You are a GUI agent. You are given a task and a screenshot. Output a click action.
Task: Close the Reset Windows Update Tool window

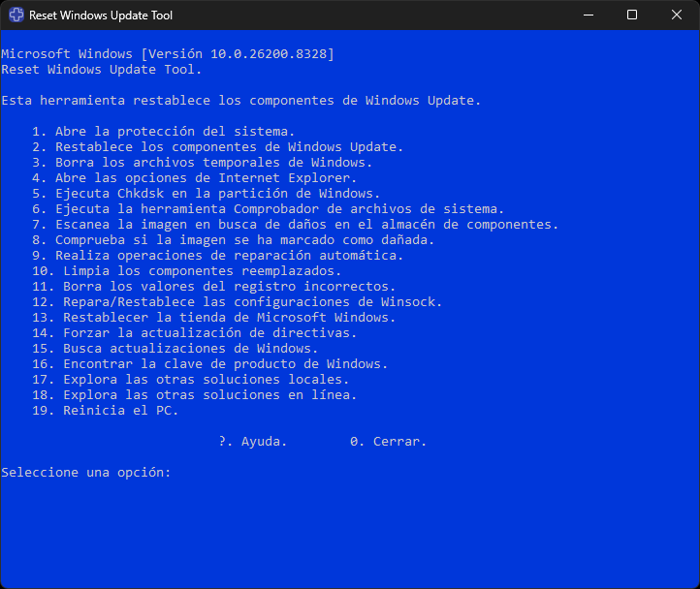click(677, 15)
